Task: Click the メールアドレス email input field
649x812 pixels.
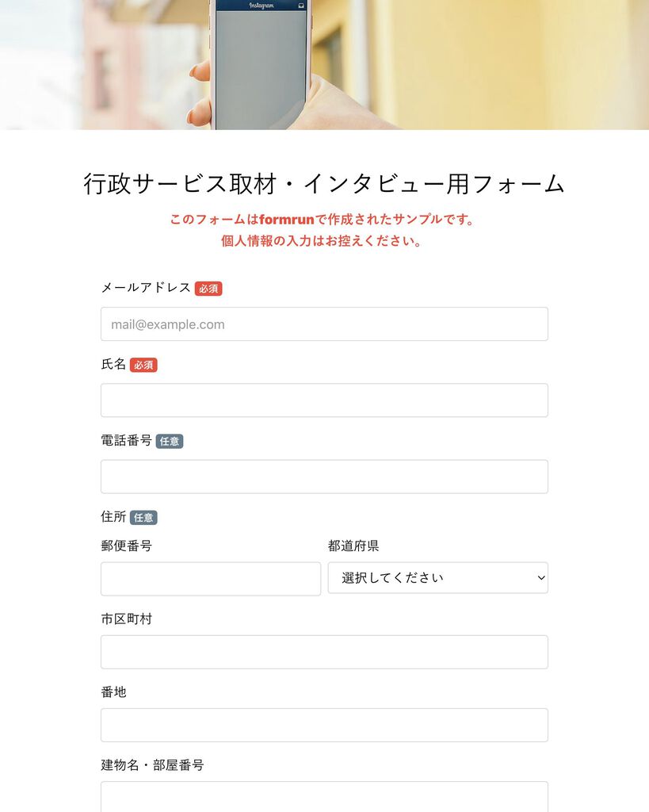Action: (324, 324)
